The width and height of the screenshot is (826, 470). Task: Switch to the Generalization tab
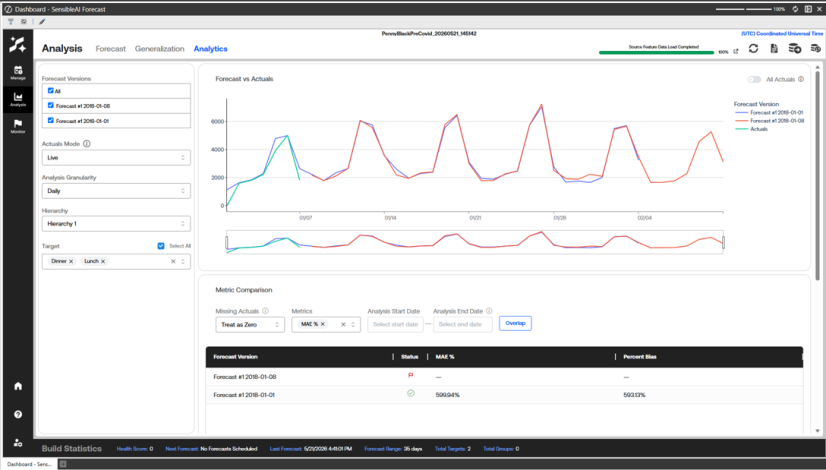pyautogui.click(x=160, y=49)
